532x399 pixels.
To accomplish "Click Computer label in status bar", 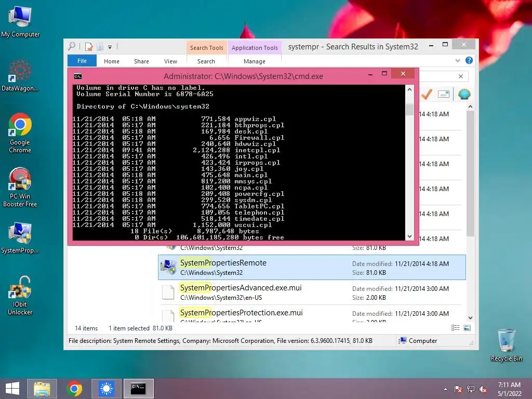I will point(423,341).
